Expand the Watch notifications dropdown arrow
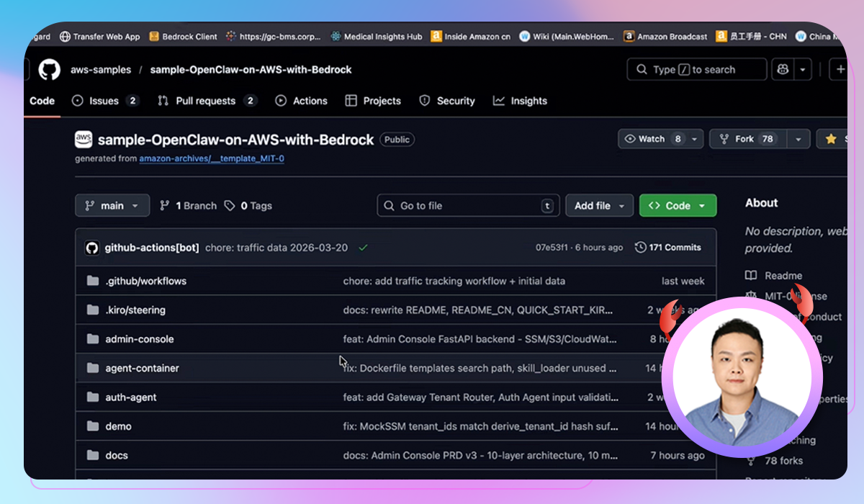This screenshot has height=504, width=864. point(695,139)
